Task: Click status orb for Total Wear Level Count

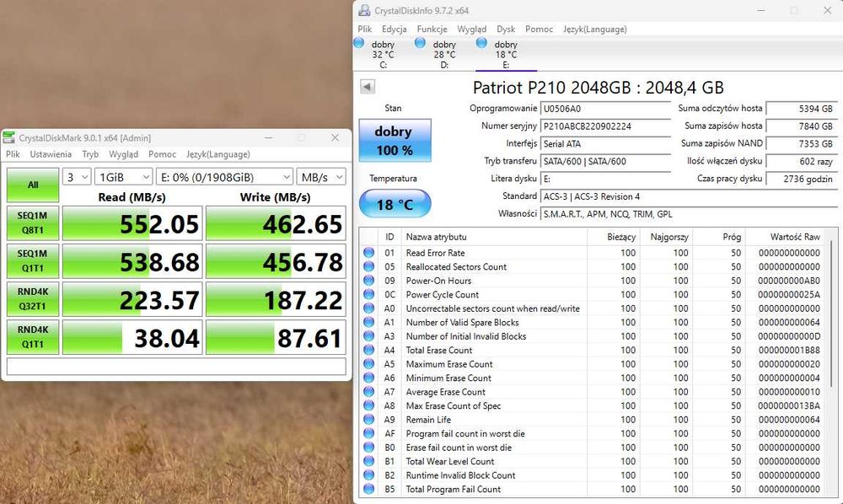Action: (x=369, y=461)
